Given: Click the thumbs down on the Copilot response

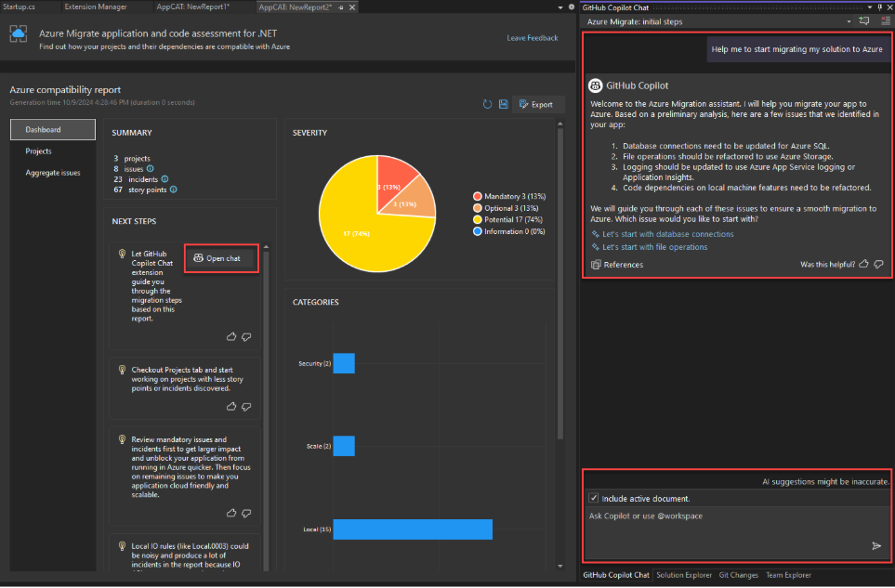Looking at the screenshot, I should (877, 264).
